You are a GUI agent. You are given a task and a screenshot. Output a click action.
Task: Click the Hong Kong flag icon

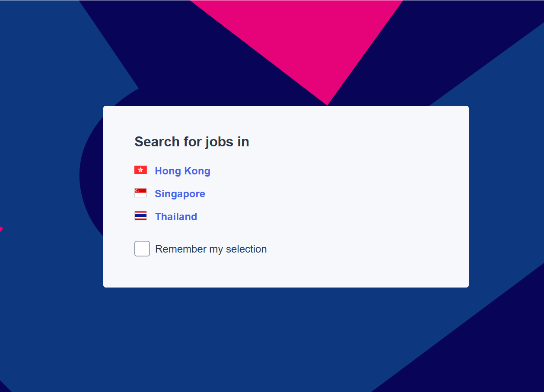(x=140, y=170)
